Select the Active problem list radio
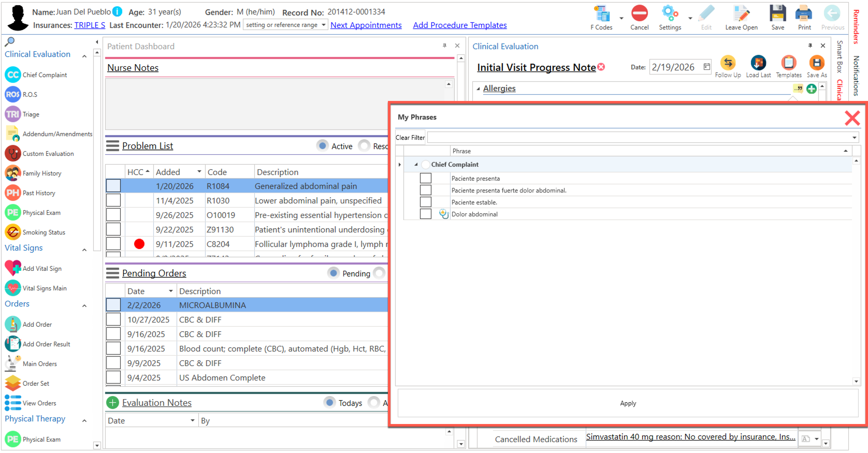 pos(322,146)
